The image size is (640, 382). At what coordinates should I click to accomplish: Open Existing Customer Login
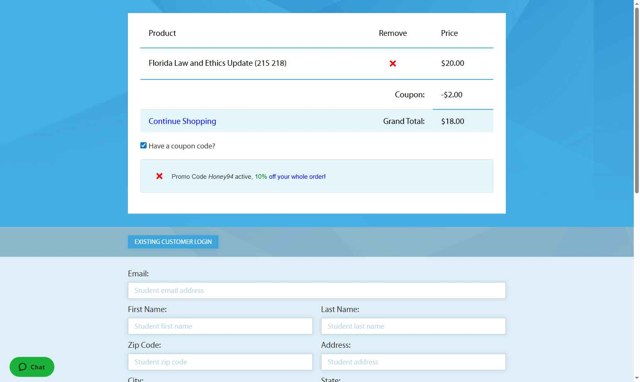coord(173,242)
